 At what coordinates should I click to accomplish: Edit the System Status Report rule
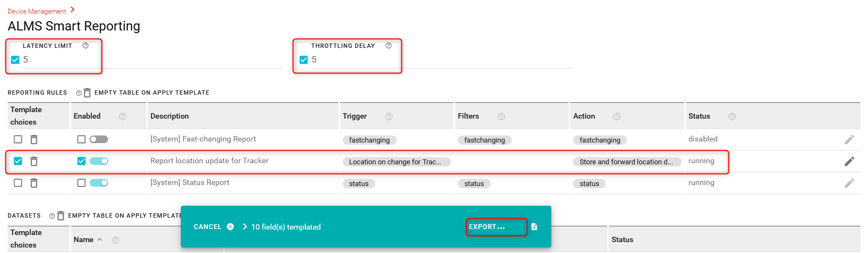(x=849, y=183)
